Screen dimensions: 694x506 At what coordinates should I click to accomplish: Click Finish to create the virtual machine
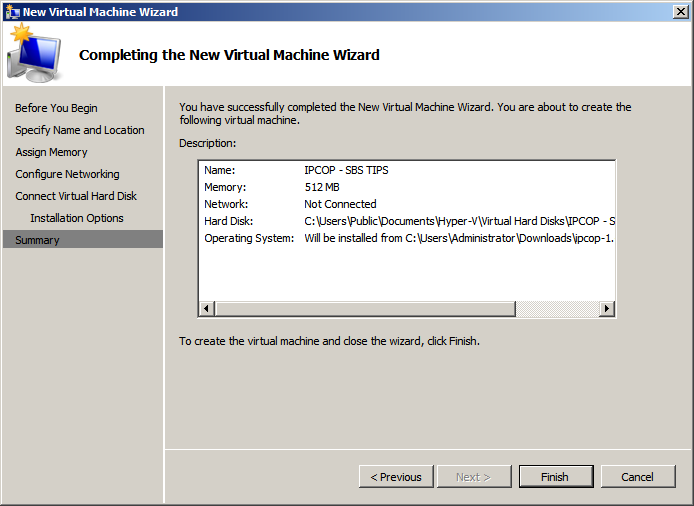pyautogui.click(x=555, y=477)
